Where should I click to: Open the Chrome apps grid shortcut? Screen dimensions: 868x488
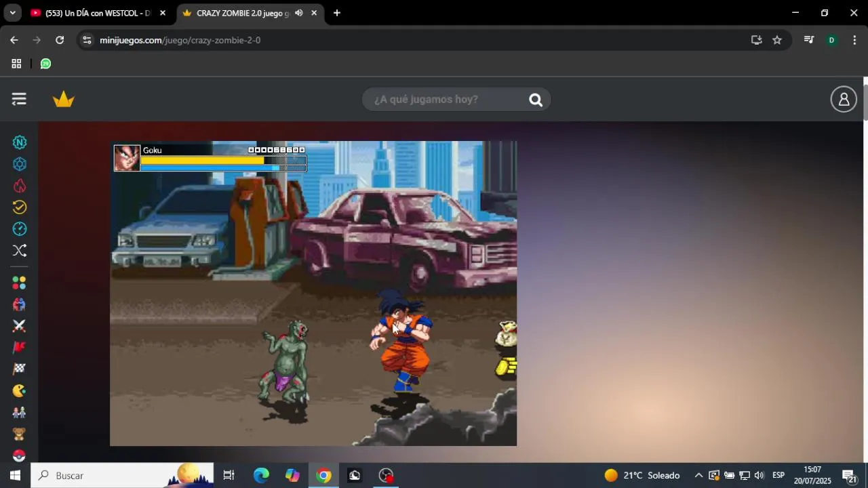(16, 64)
